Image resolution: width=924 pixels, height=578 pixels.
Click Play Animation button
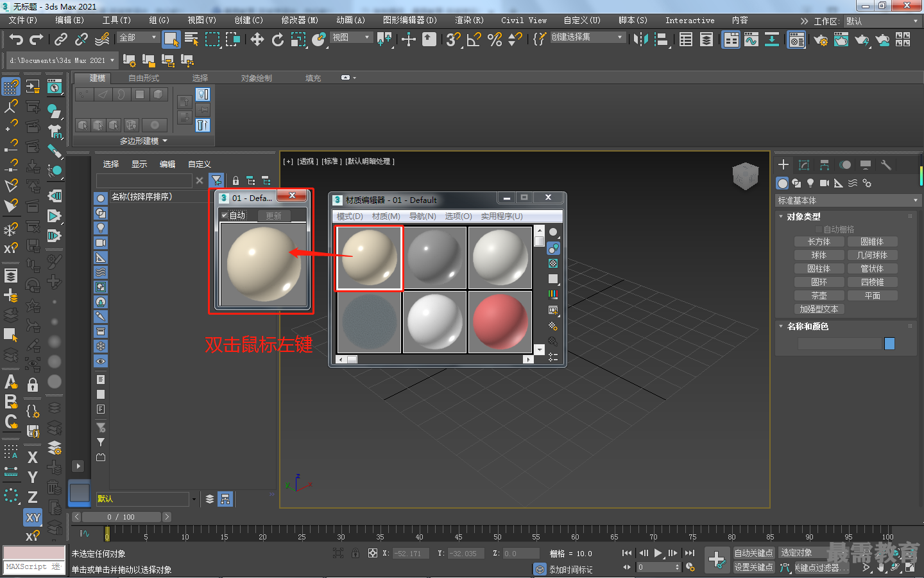point(658,553)
